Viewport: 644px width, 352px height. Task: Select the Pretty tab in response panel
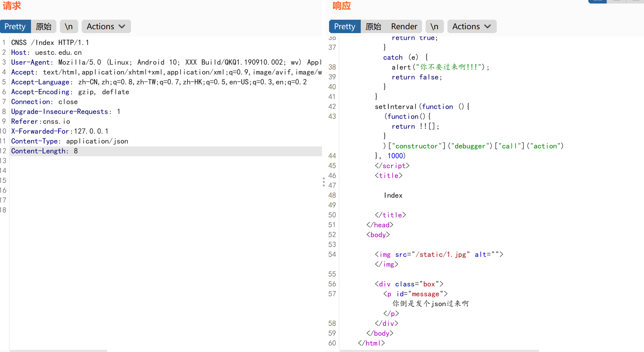345,26
